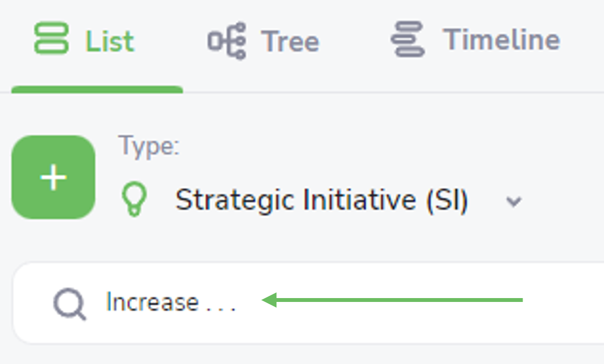The height and width of the screenshot is (364, 604).
Task: Click the Type: label of the selector
Action: coord(149,146)
